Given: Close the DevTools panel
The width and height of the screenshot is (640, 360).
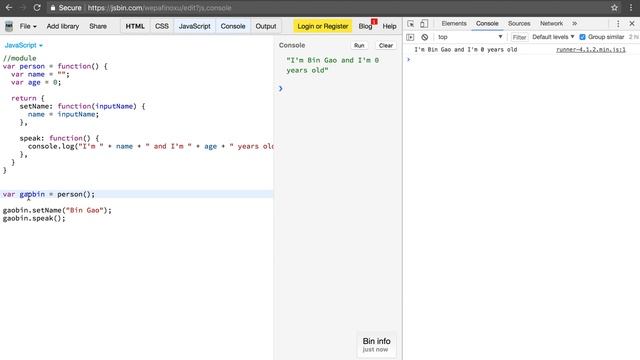Looking at the screenshot, I should tap(632, 24).
